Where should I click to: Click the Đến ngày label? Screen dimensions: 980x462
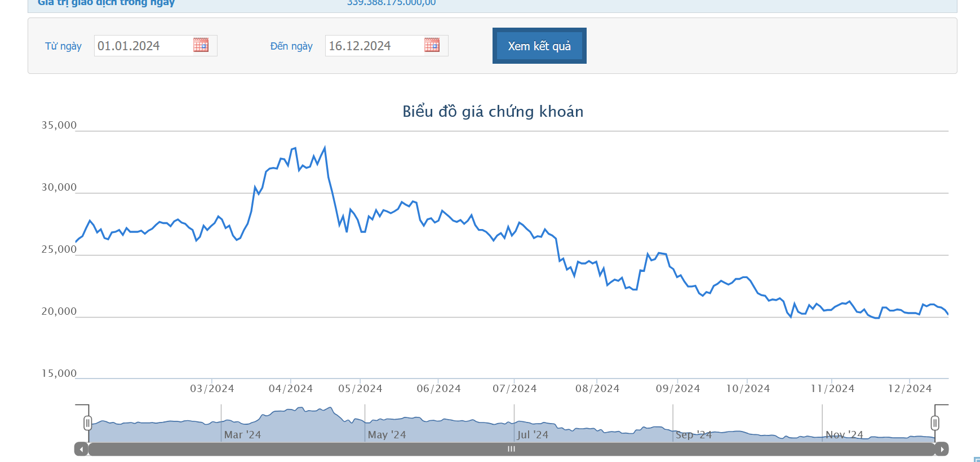(291, 46)
